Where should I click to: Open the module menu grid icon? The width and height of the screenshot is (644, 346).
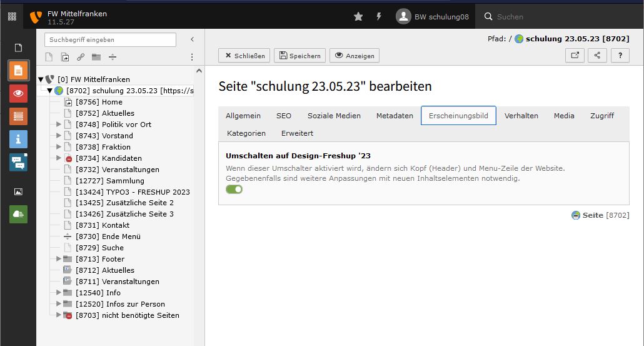point(12,16)
